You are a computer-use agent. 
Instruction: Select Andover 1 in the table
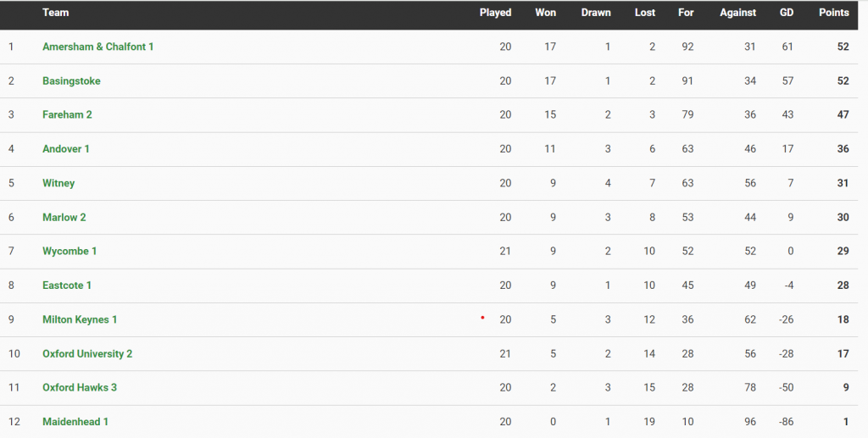65,149
